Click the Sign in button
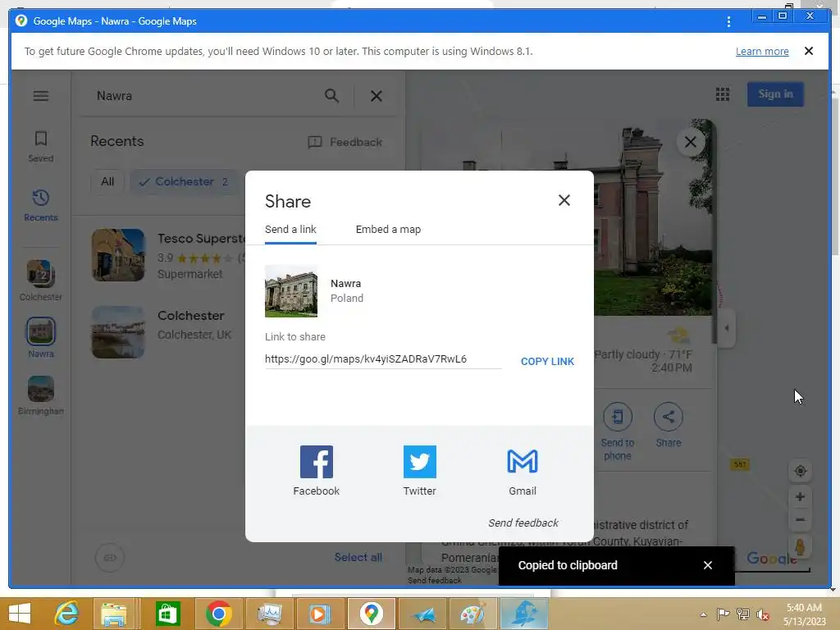Screen dimensions: 840x630 pos(775,94)
